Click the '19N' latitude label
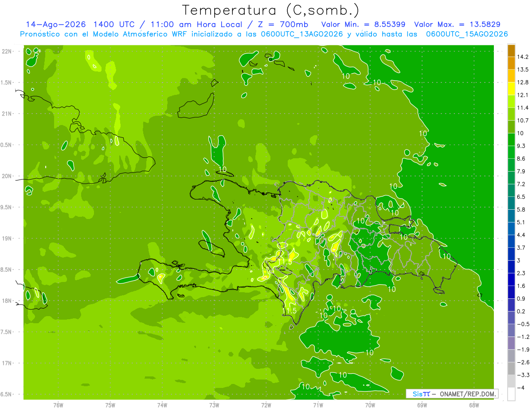This screenshot has width=532, height=411. click(7, 239)
